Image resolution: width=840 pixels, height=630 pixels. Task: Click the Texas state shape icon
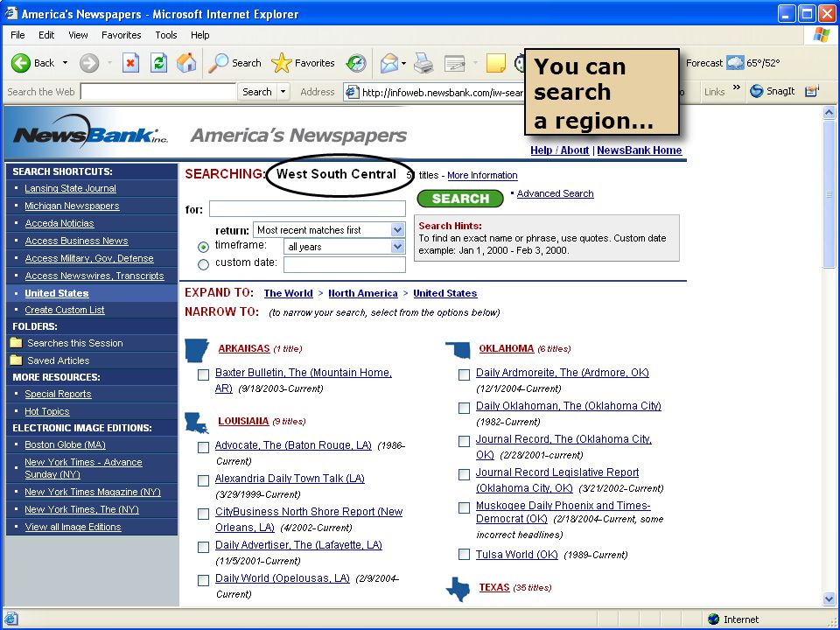click(458, 589)
